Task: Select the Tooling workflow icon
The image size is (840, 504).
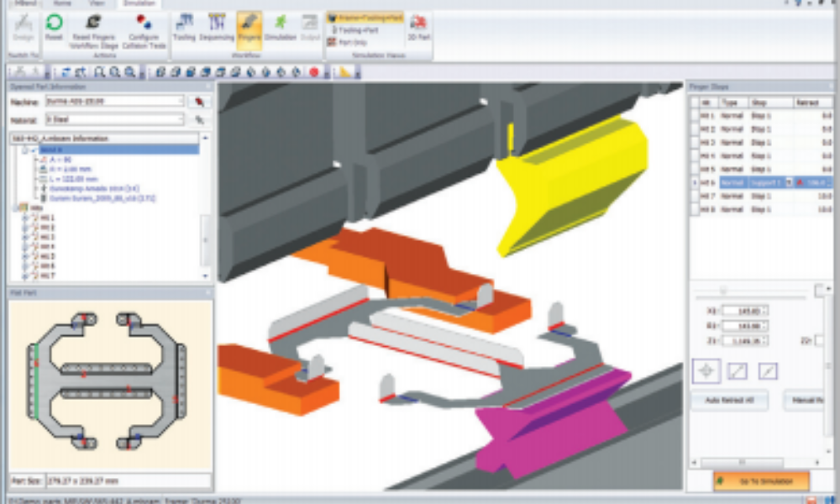Action: tap(183, 26)
